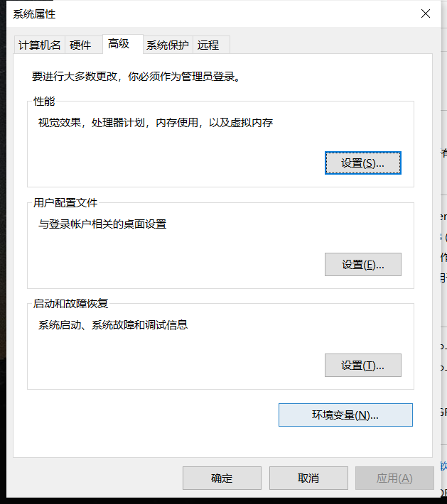
Task: Click the 启动和故障恢复 group label
Action: click(x=71, y=303)
